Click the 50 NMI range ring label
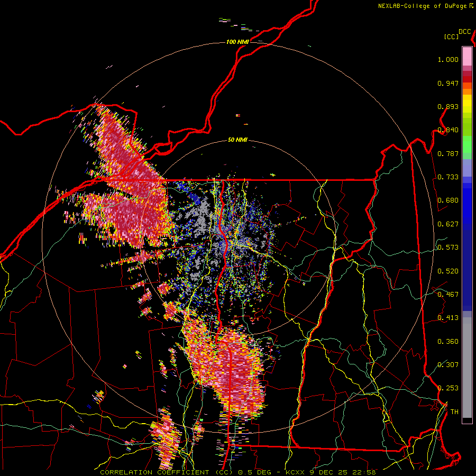This screenshot has height=476, width=476. click(x=237, y=140)
